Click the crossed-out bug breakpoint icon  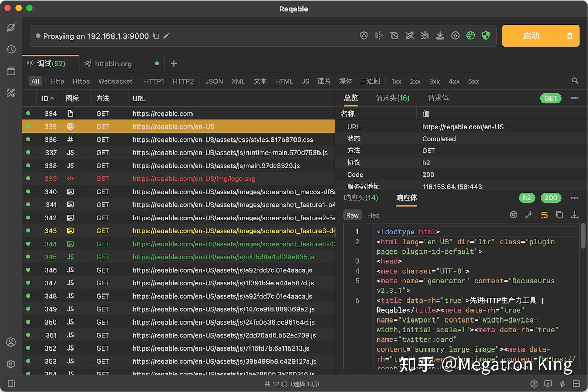point(425,36)
